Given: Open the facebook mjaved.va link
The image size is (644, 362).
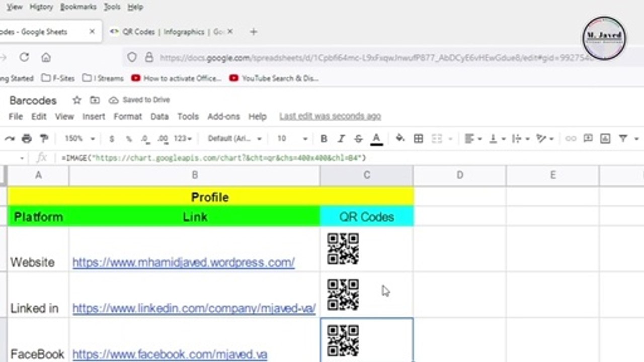Looking at the screenshot, I should (170, 354).
